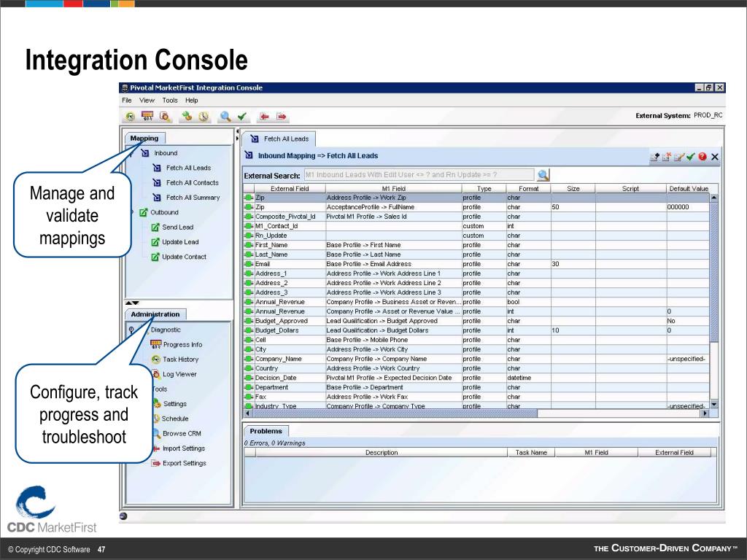Viewport: 747px width, 560px height.
Task: Click the External Field column header
Action: click(x=290, y=189)
